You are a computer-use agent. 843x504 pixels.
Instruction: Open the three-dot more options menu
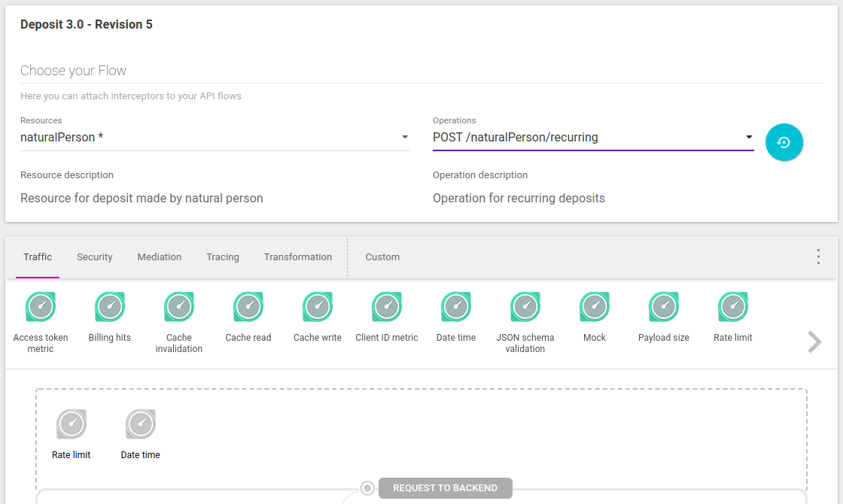[x=818, y=257]
